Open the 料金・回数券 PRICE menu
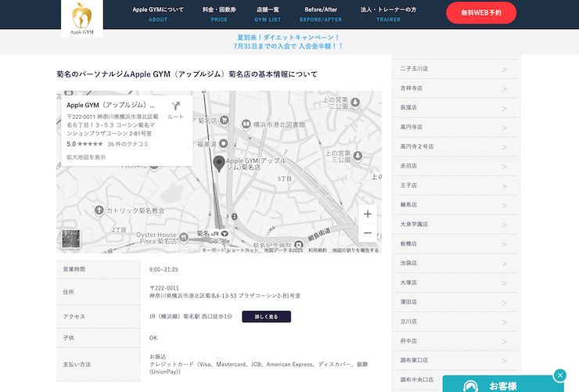This screenshot has height=392, width=579. click(x=219, y=14)
